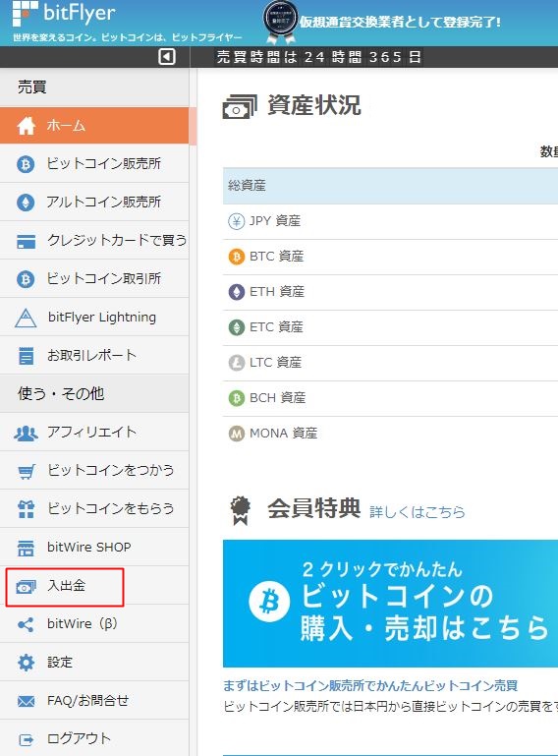Click the people icon for アフィリエイト
This screenshot has width=558, height=756.
point(26,433)
